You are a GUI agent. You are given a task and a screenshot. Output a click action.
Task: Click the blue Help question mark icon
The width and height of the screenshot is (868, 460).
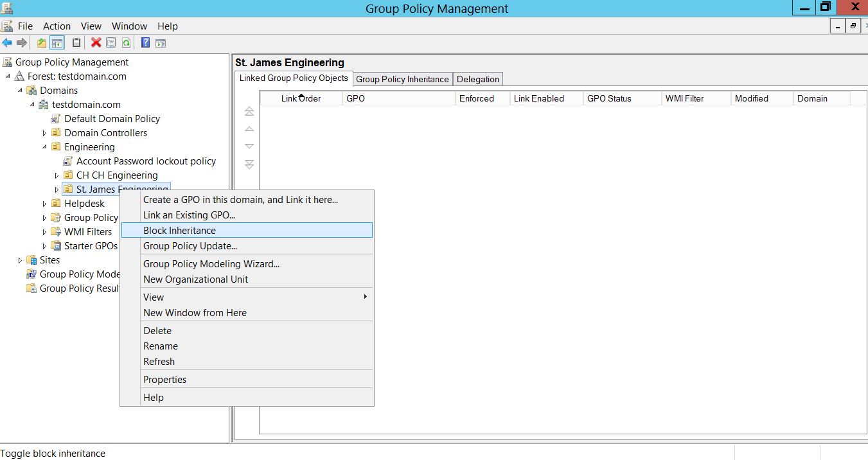point(146,43)
